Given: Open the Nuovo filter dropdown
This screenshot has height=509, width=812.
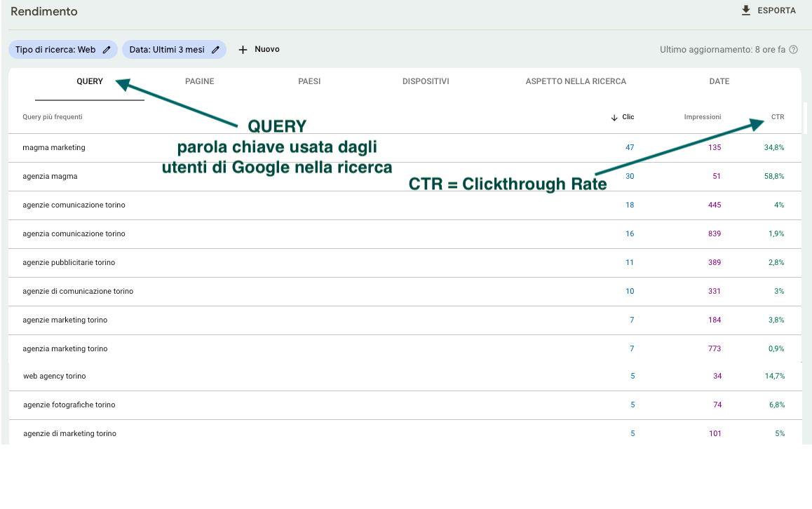Looking at the screenshot, I should point(258,49).
